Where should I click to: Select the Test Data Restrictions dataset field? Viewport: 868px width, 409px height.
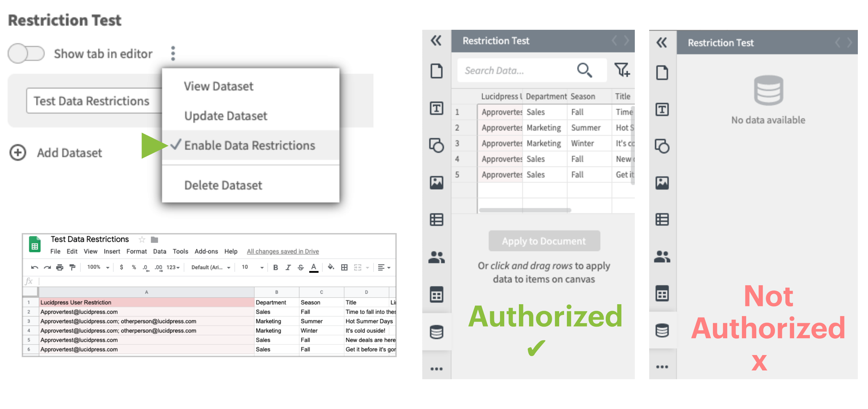point(95,101)
